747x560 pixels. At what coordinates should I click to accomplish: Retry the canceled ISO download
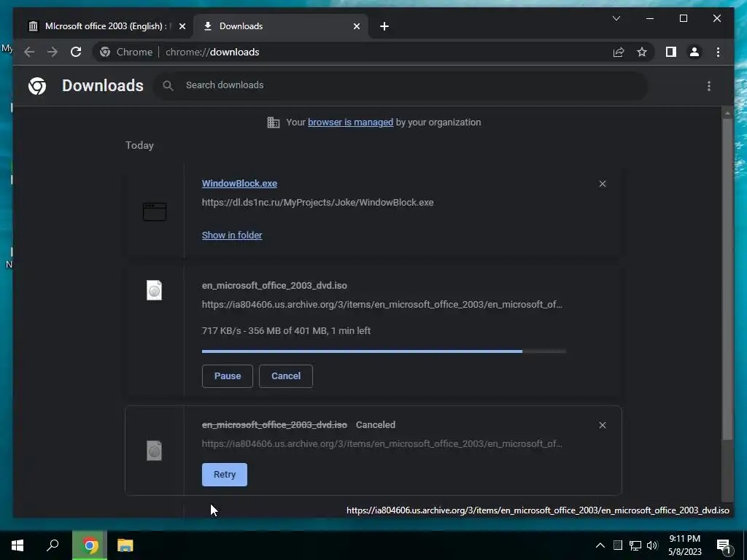(x=225, y=475)
